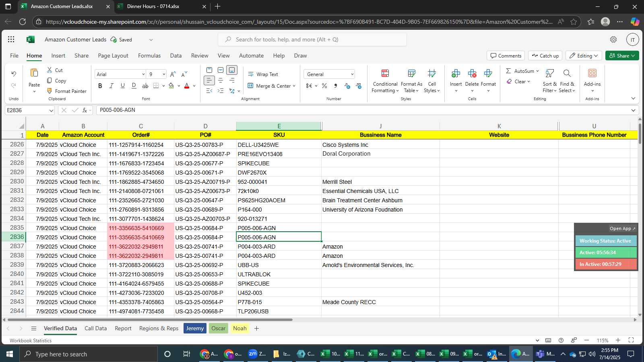Screen dimensions: 644x362
Task: Toggle italic formatting
Action: click(111, 86)
